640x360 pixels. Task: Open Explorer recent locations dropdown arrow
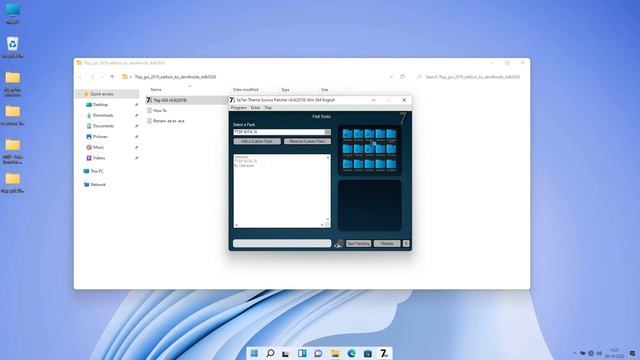coord(102,77)
